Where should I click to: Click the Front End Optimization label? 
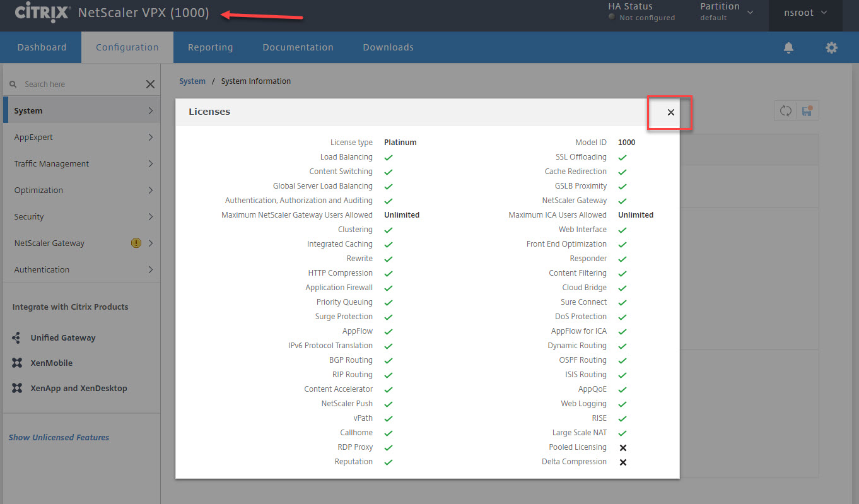(x=566, y=244)
